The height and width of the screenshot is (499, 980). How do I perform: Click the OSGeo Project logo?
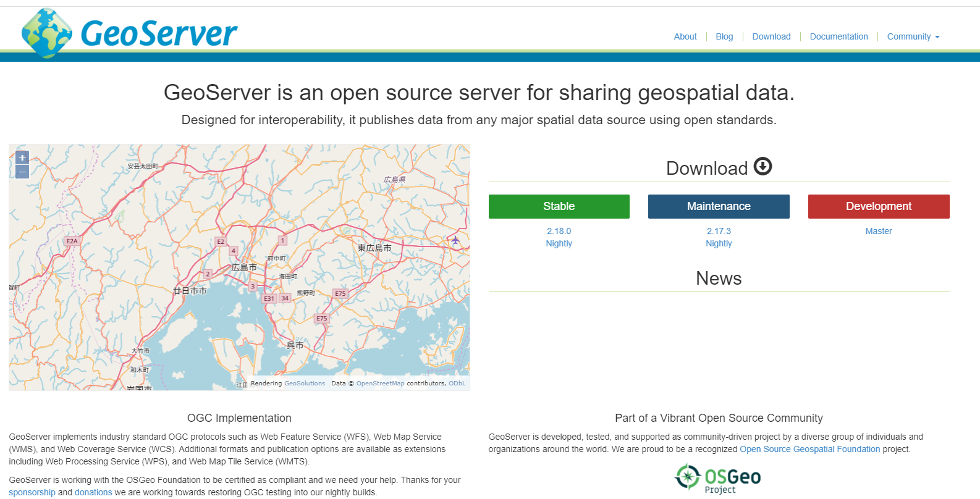717,479
